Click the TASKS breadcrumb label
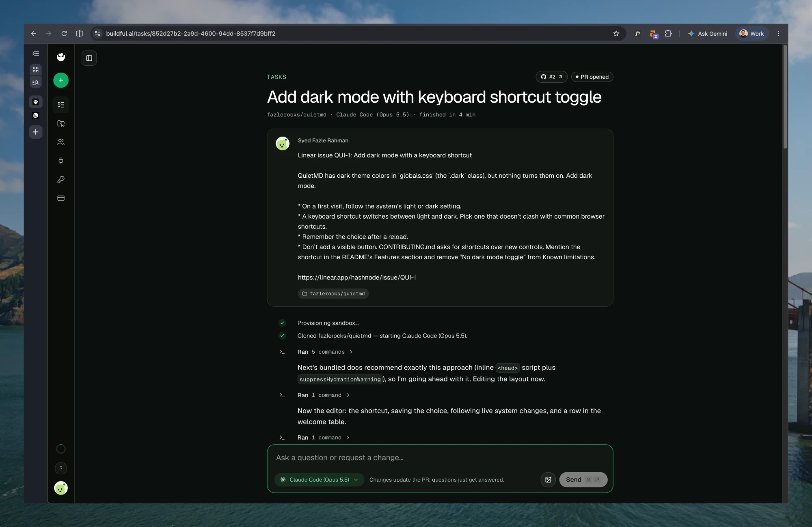812x527 pixels. pyautogui.click(x=276, y=77)
